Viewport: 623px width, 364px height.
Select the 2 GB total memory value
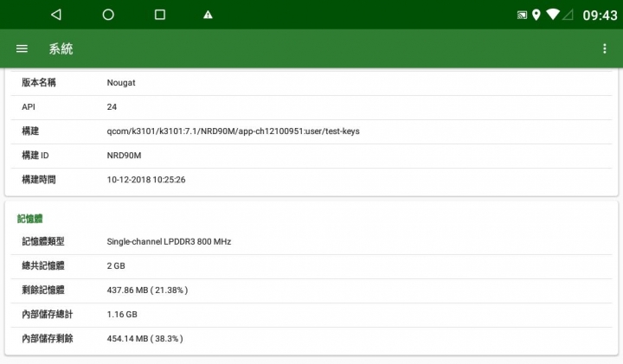[116, 265]
